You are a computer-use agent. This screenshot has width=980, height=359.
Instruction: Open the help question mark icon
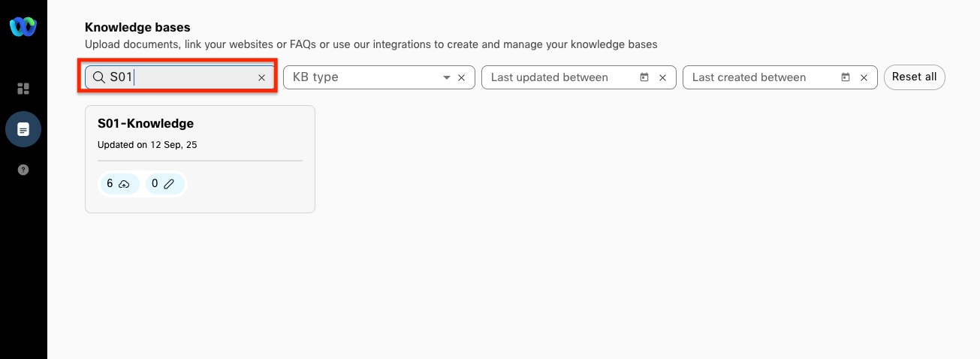coord(23,170)
